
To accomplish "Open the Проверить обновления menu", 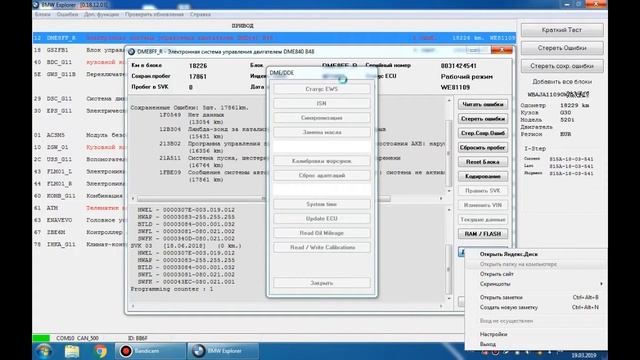I will tap(154, 14).
